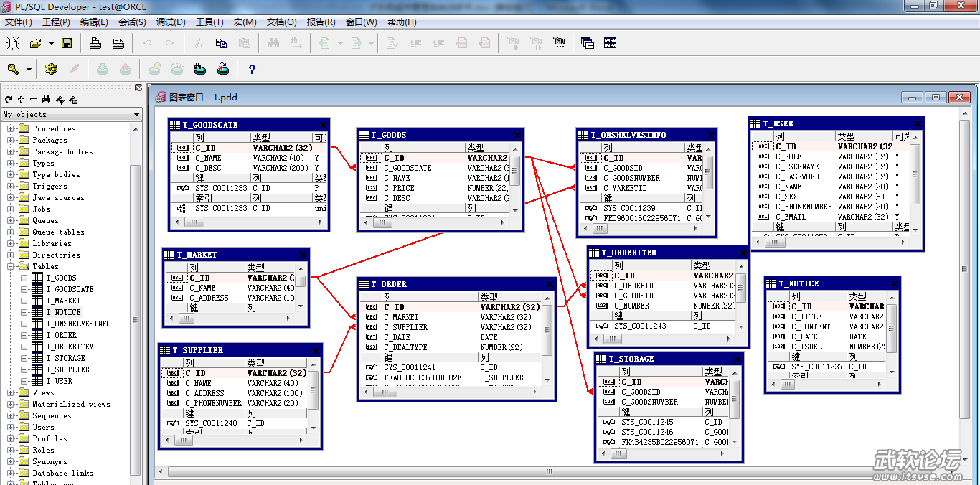
Task: Select T_ONSHELVESINFO in the object tree
Action: 78,324
